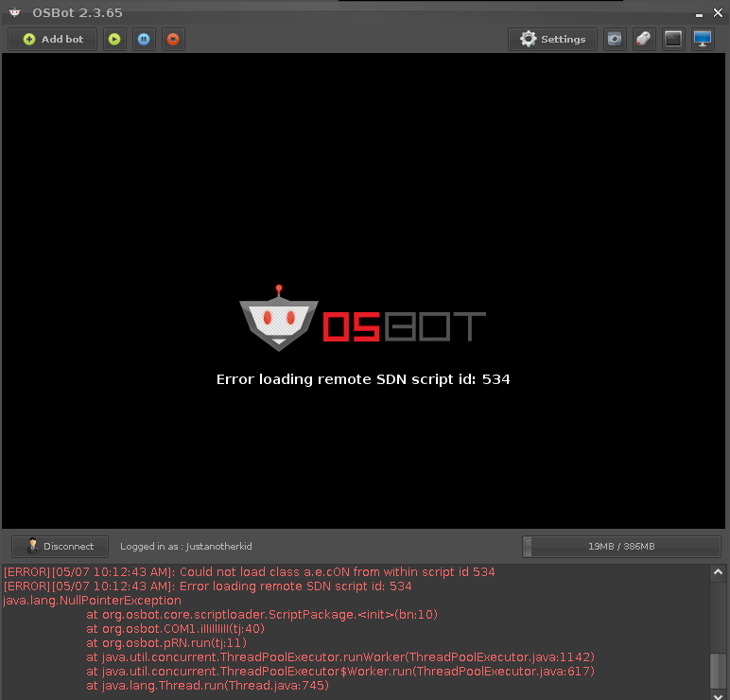Click the ThreadPoolExecutor$Worker.run stack trace line
730x700 pixels.
[340, 671]
